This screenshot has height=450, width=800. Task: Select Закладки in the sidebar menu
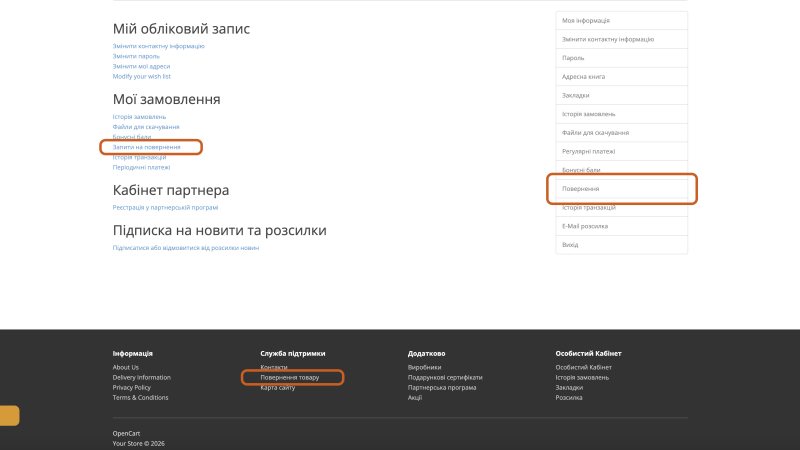(x=621, y=95)
